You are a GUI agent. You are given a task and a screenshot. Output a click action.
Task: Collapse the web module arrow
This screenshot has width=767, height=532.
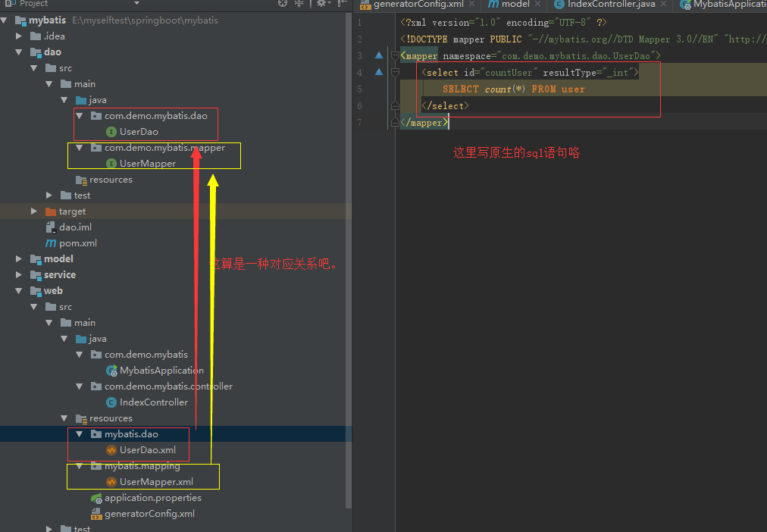pyautogui.click(x=18, y=291)
